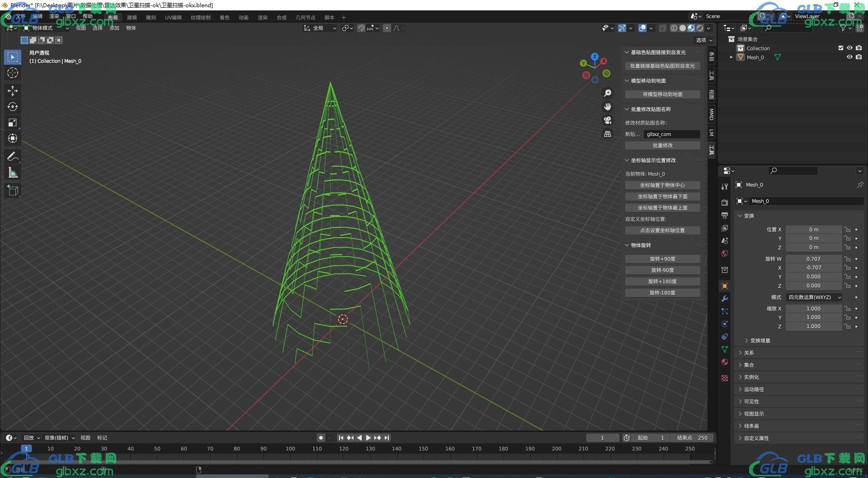Screen dimensions: 868x478
Task: Select the Move tool in the toolbar
Action: click(13, 91)
